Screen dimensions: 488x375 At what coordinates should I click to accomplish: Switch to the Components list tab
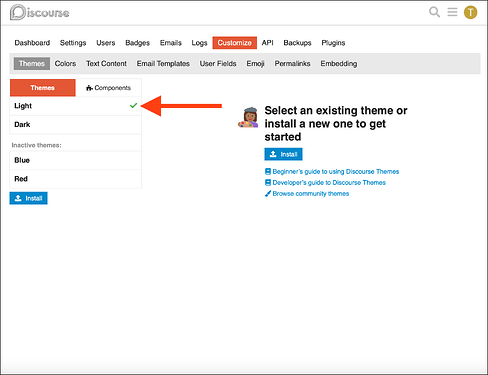coord(108,88)
